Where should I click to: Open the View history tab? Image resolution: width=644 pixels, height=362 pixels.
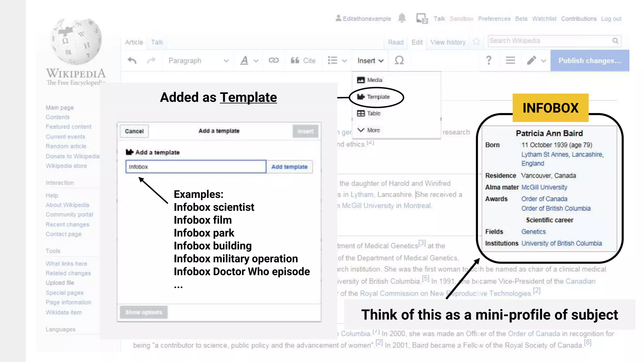[448, 42]
